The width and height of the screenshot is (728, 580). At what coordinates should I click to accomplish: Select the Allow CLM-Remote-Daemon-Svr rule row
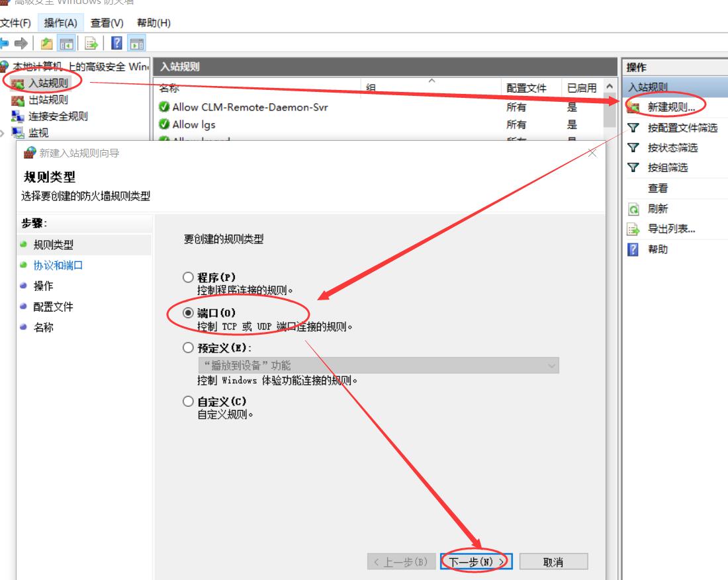[250, 107]
